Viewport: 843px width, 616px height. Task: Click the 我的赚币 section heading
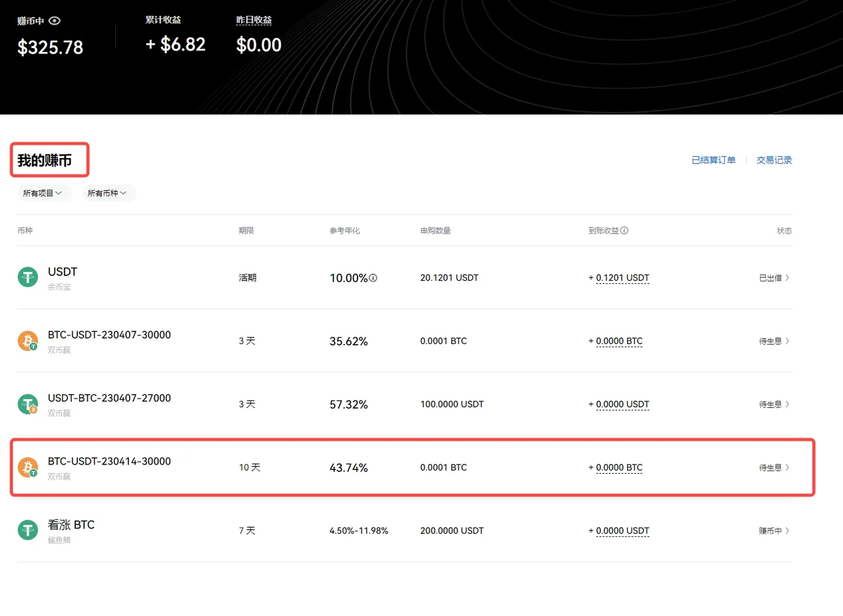tap(45, 160)
